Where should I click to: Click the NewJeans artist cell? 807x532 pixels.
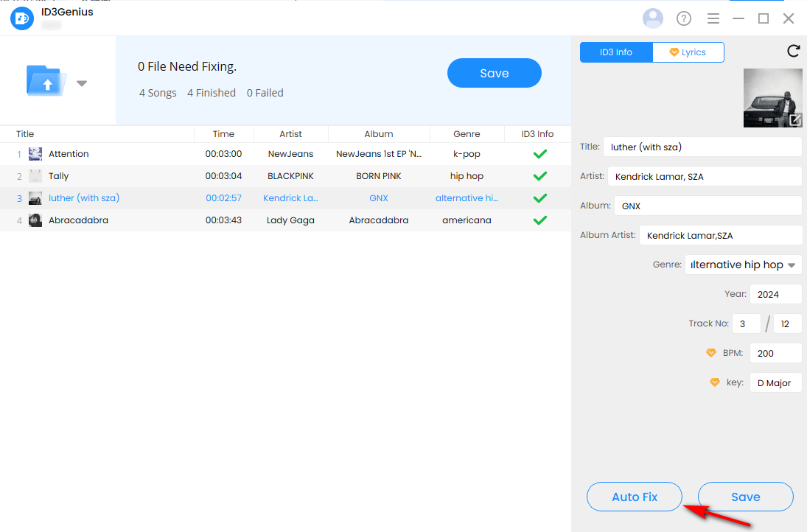pyautogui.click(x=291, y=154)
